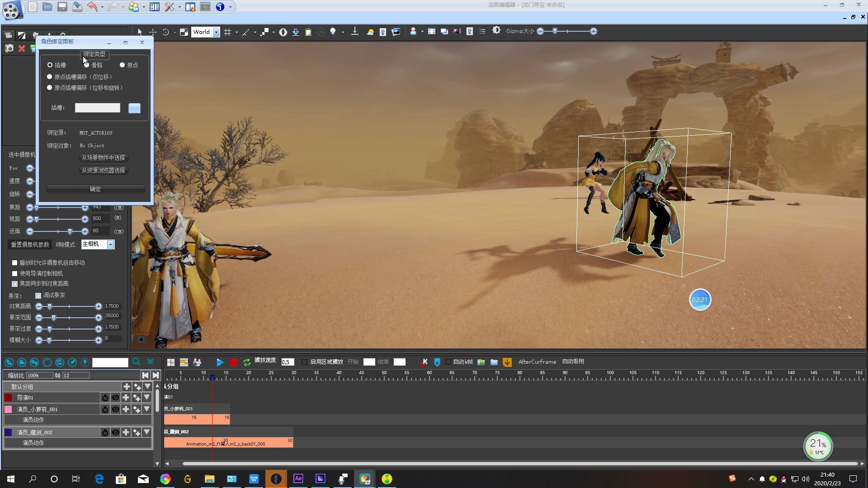
Task: Click the blue download arrow toolbar icon
Action: tap(296, 32)
